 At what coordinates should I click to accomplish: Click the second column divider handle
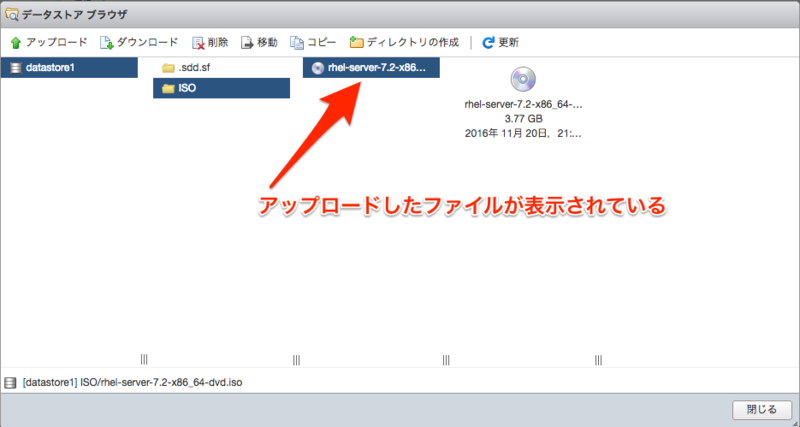coord(296,360)
